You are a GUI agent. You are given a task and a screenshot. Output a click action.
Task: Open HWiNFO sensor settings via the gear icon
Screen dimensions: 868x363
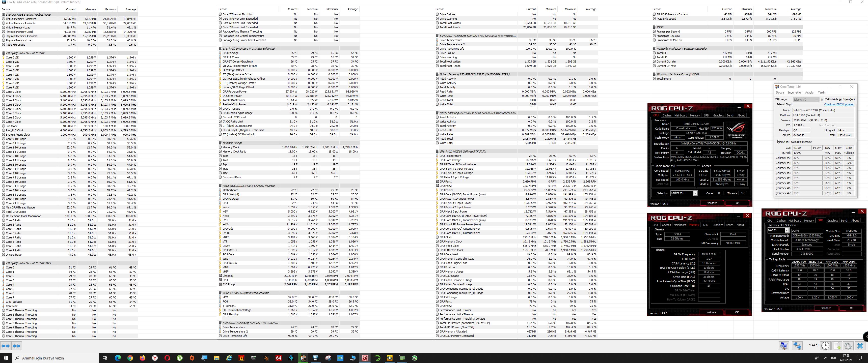click(x=849, y=346)
